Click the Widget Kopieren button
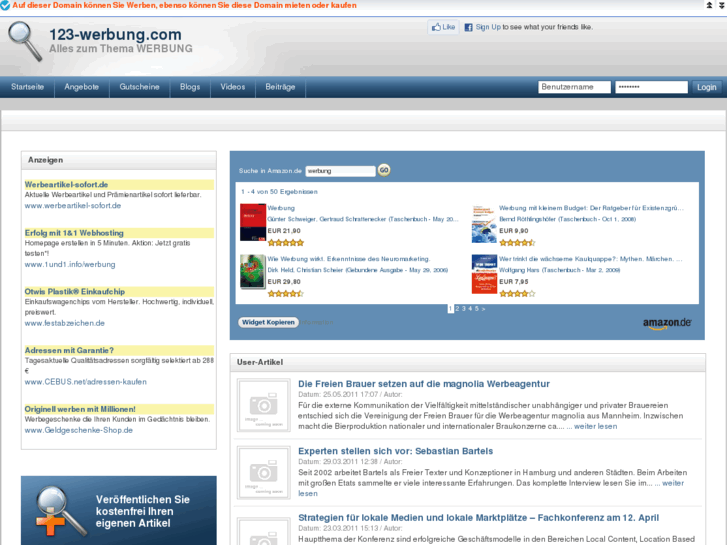727x545 pixels. tap(268, 322)
